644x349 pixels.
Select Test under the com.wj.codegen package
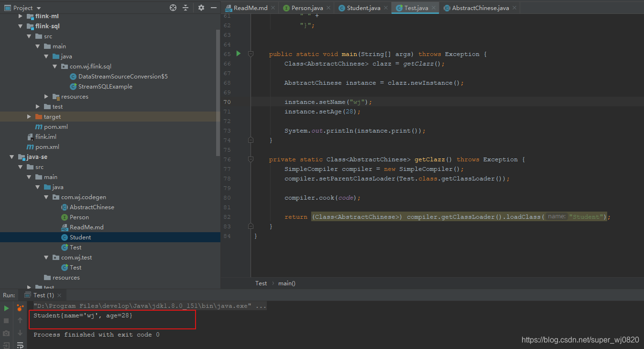click(x=76, y=248)
